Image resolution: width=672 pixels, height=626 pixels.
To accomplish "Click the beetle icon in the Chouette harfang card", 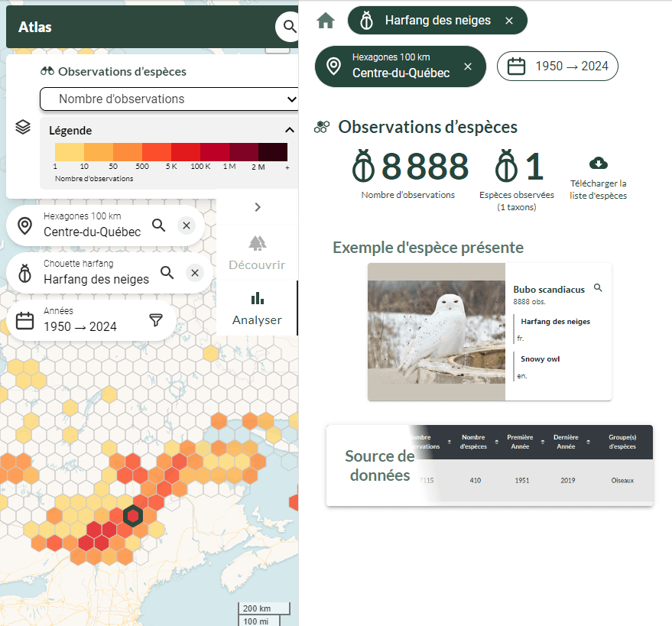I will [25, 273].
